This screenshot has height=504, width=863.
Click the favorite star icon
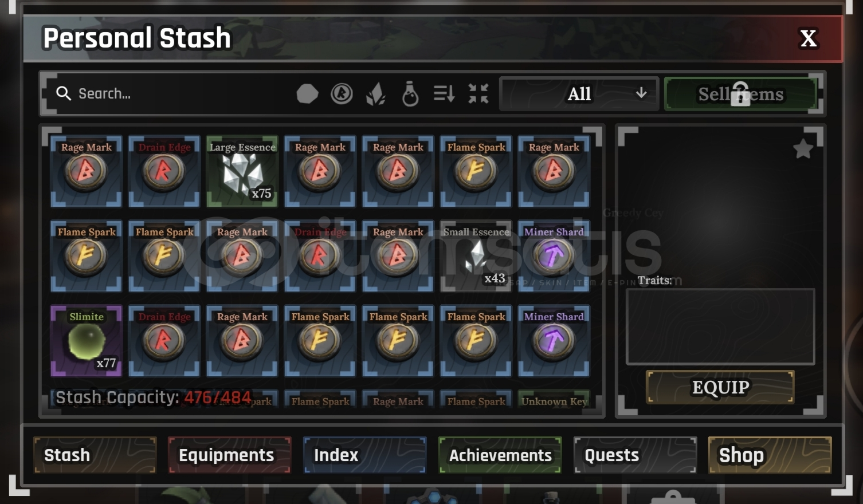tap(803, 149)
